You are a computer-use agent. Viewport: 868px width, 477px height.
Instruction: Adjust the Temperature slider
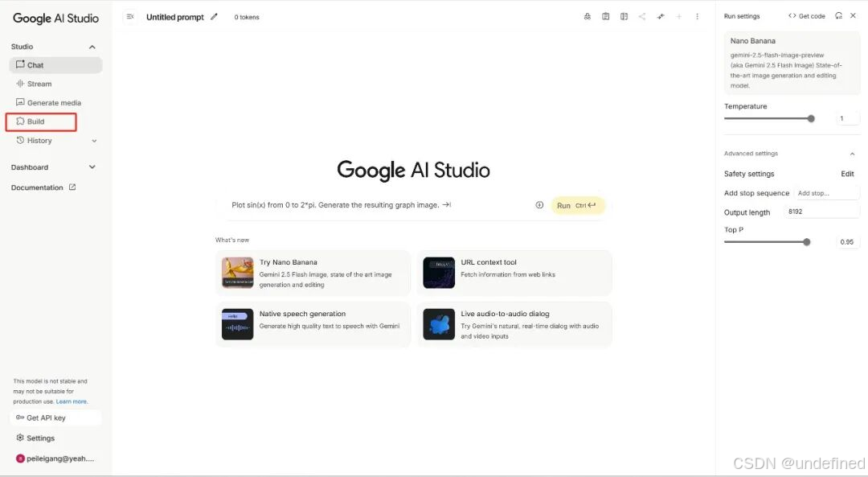(769, 118)
